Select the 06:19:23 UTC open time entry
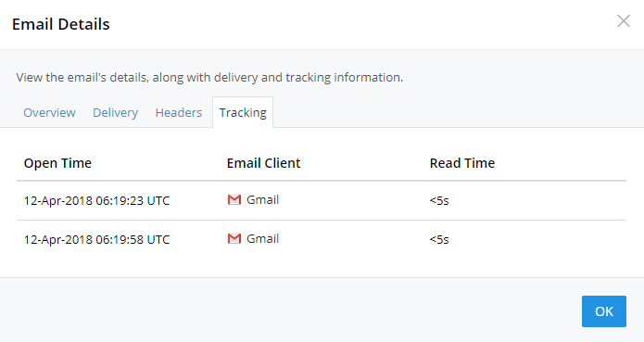The width and height of the screenshot is (644, 342). (x=96, y=201)
